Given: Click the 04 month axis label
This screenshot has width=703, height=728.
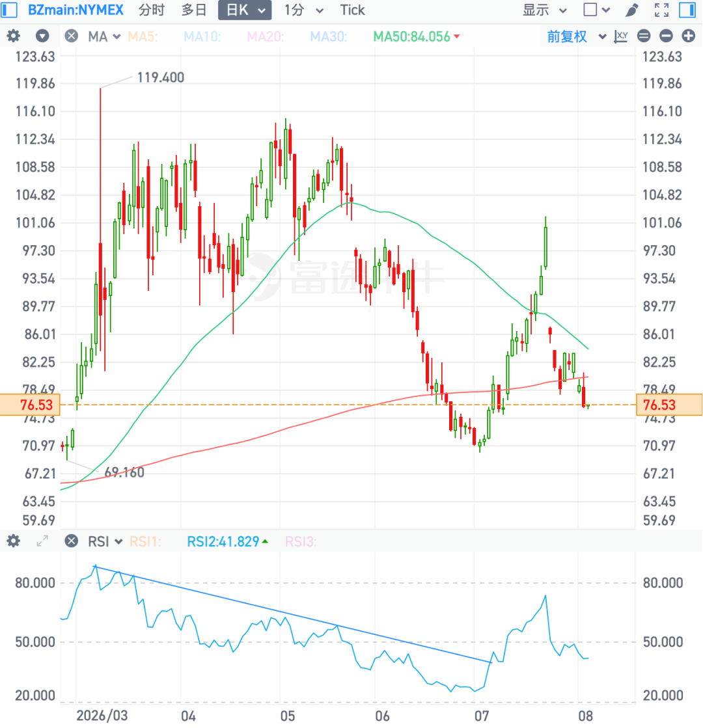Looking at the screenshot, I should 188,716.
